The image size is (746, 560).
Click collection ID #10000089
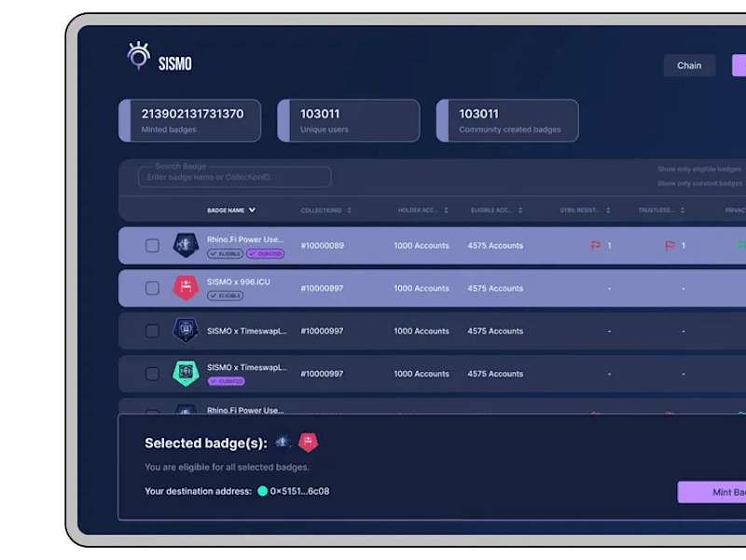pos(322,246)
